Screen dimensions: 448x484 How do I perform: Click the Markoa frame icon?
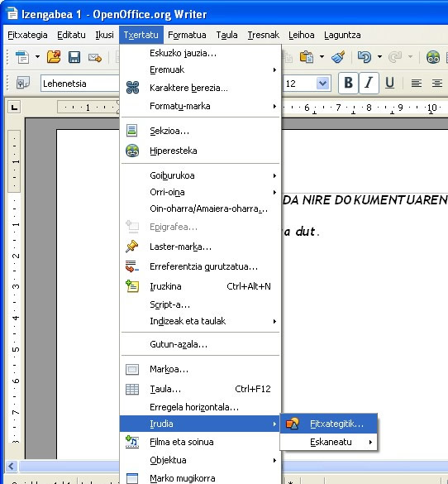(132, 369)
